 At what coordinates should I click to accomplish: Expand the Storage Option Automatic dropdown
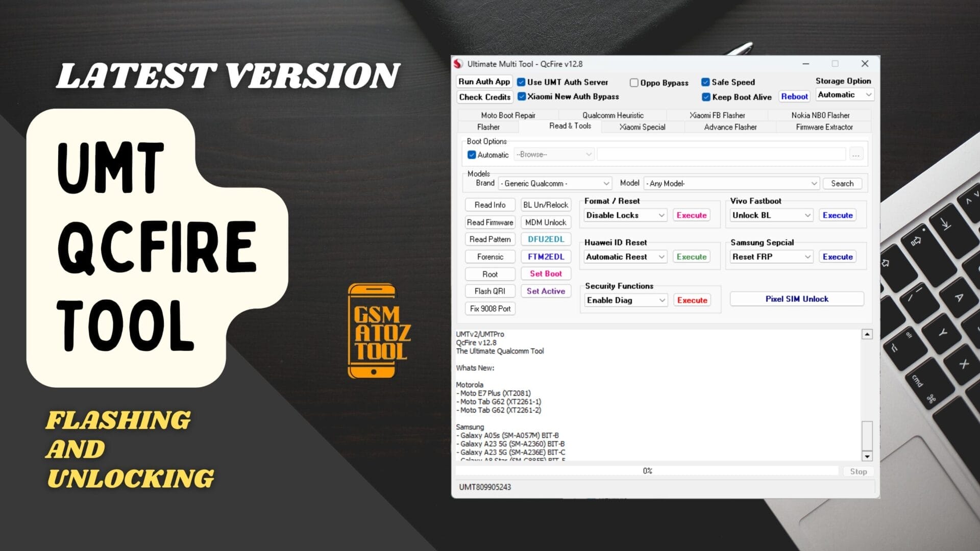tap(845, 95)
